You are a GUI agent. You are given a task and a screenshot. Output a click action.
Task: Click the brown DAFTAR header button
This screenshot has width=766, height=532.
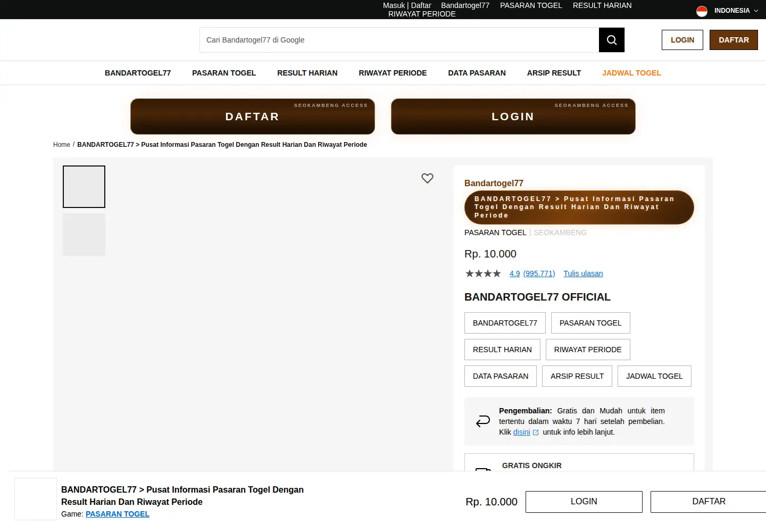734,40
